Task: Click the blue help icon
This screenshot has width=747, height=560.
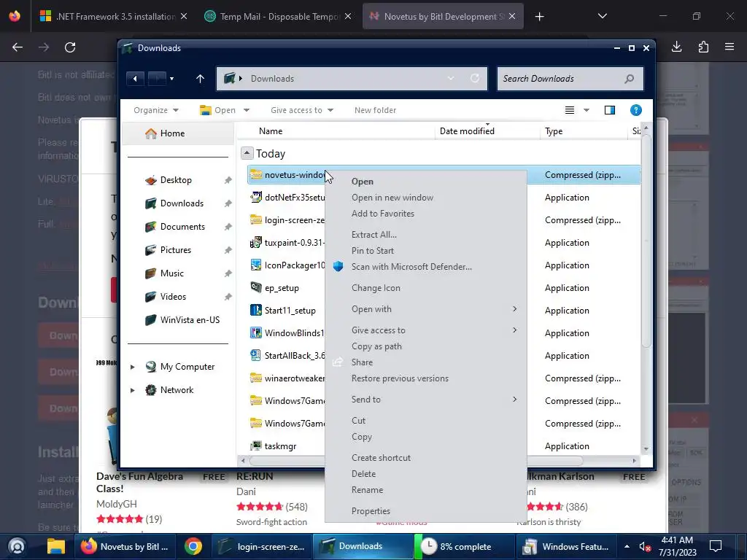Action: 635,110
